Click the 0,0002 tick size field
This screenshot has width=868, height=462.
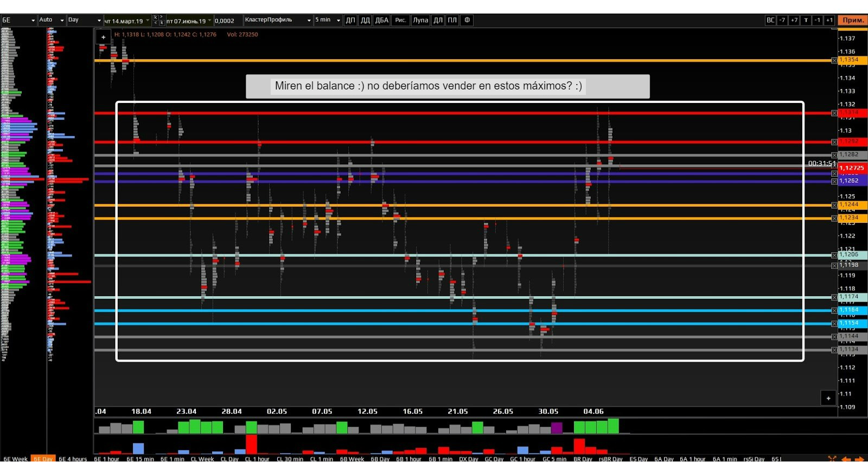coord(228,21)
